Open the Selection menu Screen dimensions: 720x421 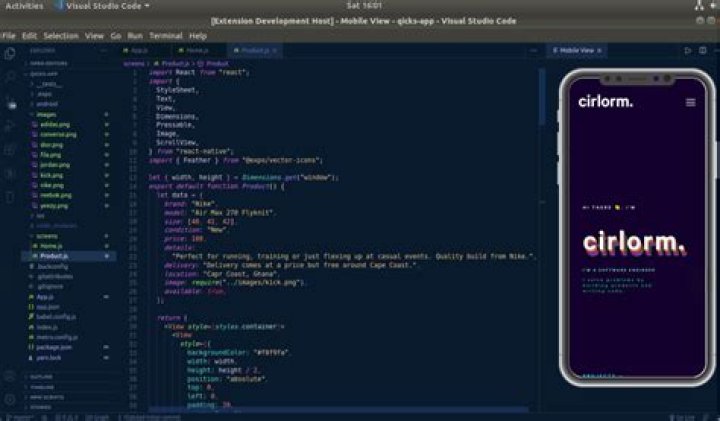coord(61,36)
